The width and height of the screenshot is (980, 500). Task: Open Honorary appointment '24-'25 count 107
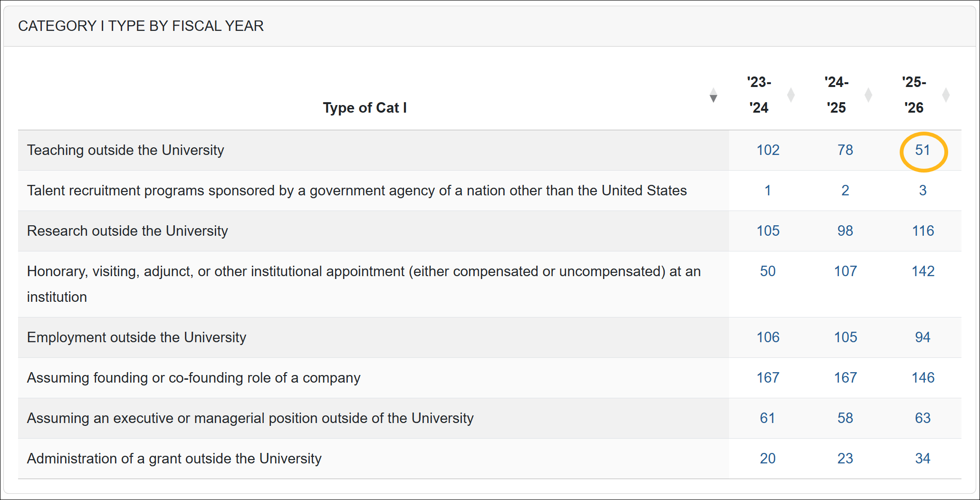pos(845,271)
